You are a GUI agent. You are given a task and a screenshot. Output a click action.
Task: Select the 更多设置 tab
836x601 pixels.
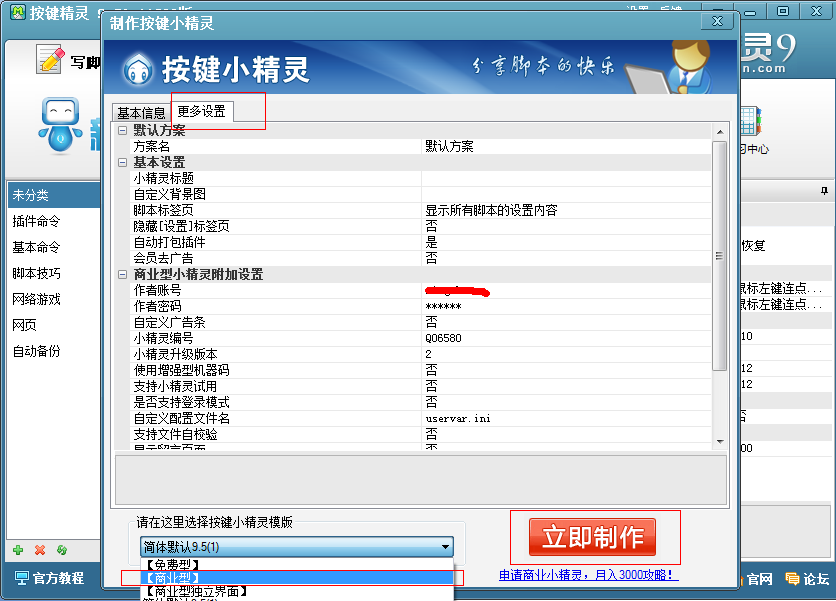(202, 111)
